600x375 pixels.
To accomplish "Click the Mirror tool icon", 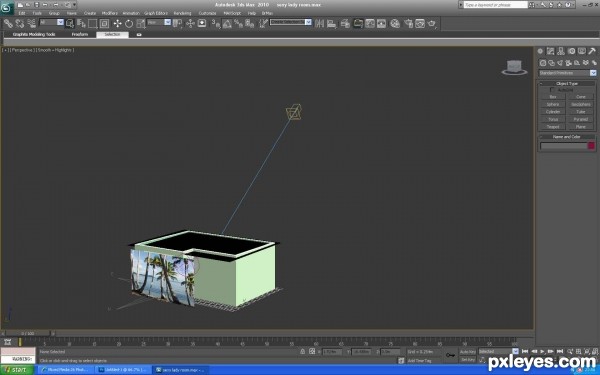I will click(320, 24).
